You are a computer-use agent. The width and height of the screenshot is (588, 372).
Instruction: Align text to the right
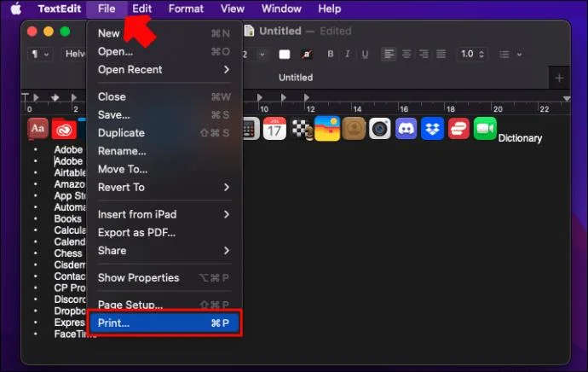(x=424, y=54)
